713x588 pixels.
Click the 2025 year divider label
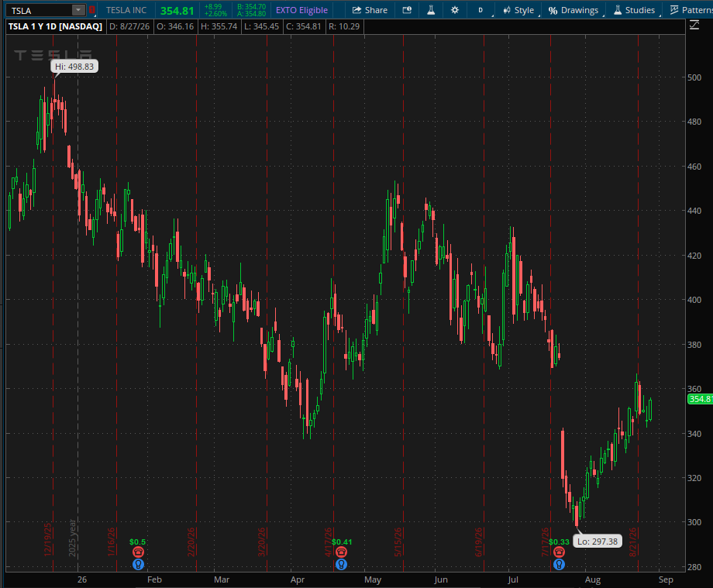coord(72,538)
